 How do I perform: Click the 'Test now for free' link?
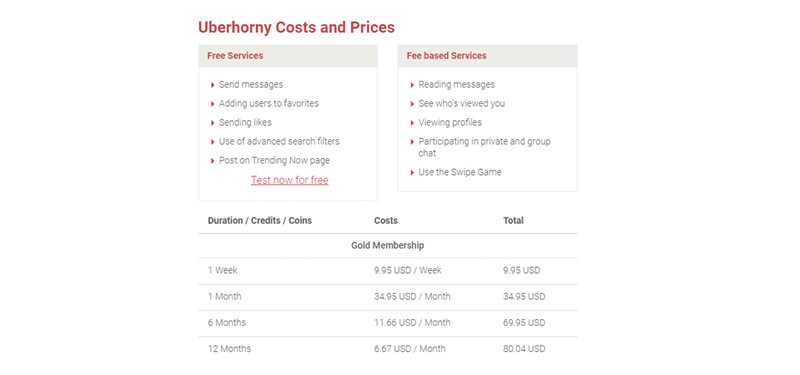point(289,180)
